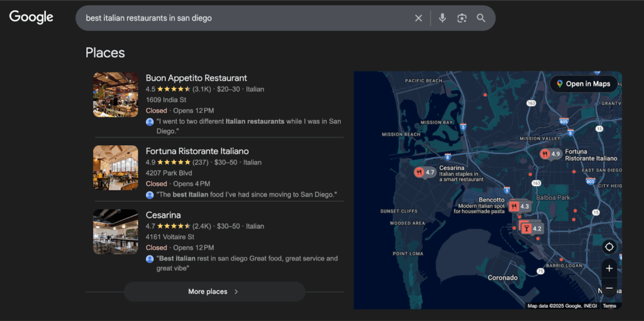Viewport: 644px width, 321px height.
Task: Open Fortuna Ristorante Italiano listing
Action: pyautogui.click(x=197, y=151)
